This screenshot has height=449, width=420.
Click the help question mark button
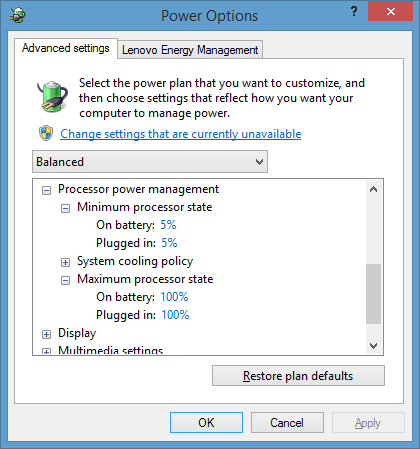coord(354,11)
